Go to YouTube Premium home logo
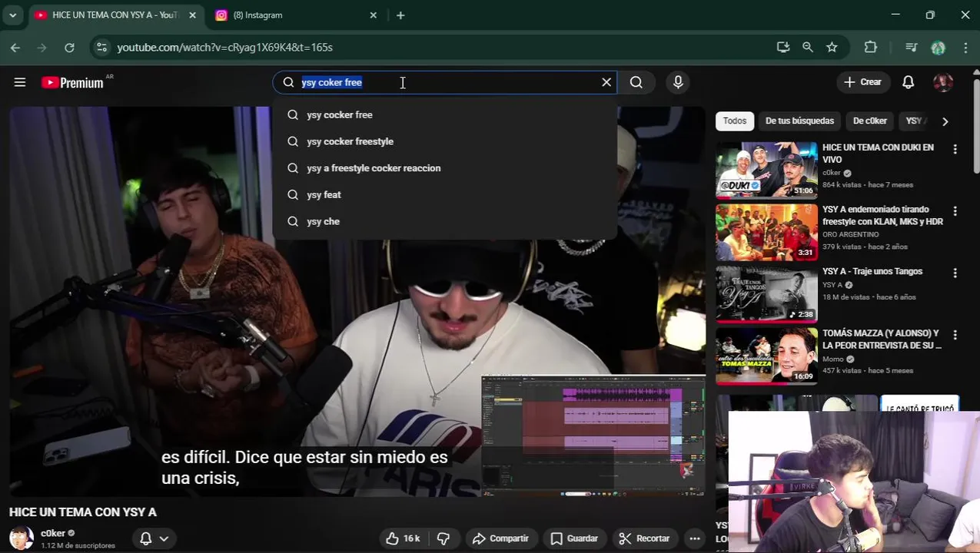980x553 pixels. pos(73,82)
